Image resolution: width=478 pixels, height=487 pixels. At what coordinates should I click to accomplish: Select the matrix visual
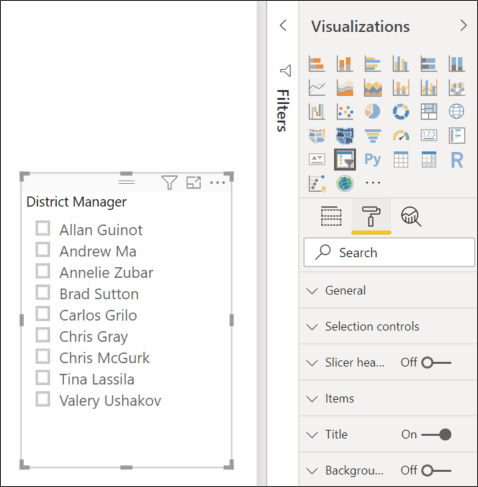coord(429,159)
